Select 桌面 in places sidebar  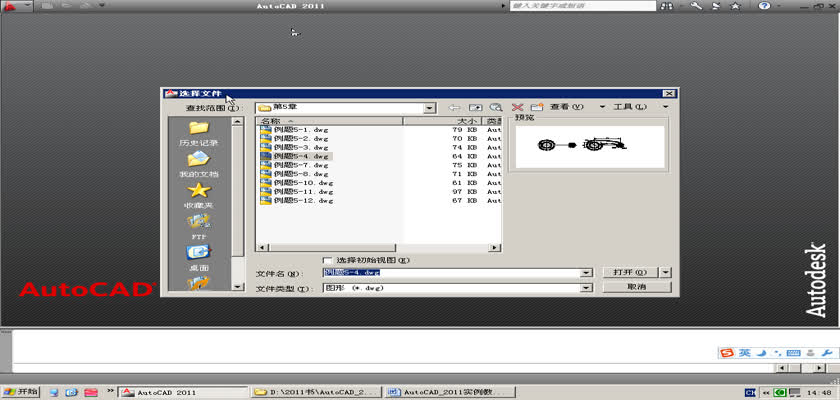coord(199,258)
